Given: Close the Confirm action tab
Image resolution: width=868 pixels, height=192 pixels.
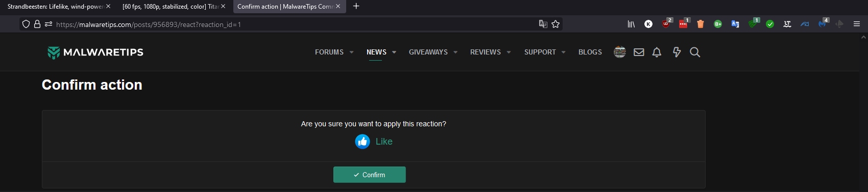Looking at the screenshot, I should point(338,6).
